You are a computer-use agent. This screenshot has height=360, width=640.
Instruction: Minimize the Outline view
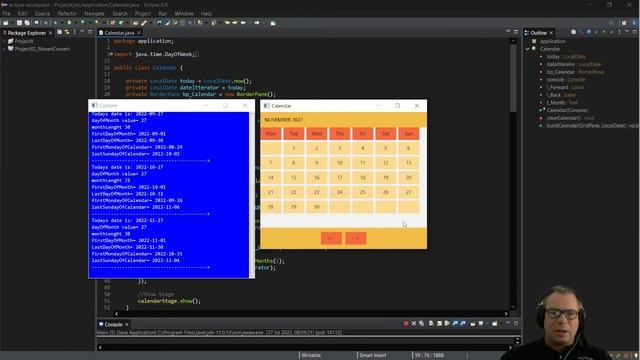point(627,32)
